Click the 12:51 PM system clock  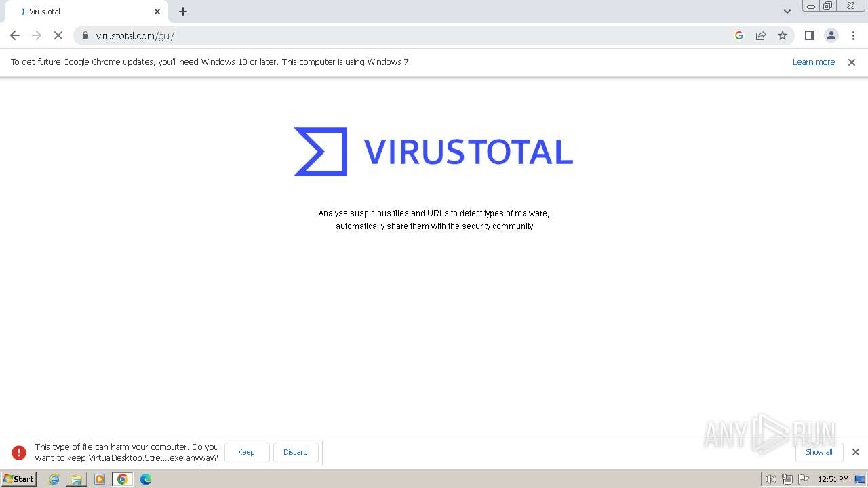click(x=833, y=479)
